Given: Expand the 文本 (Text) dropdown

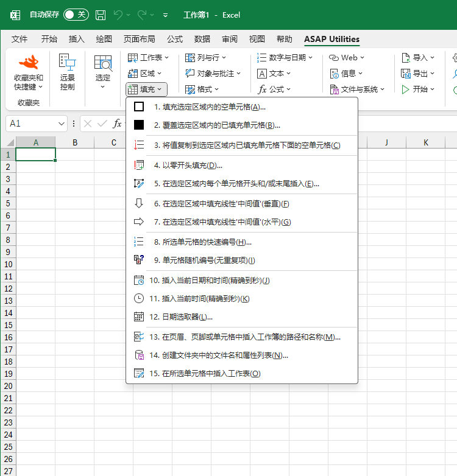Looking at the screenshot, I should click(x=274, y=73).
